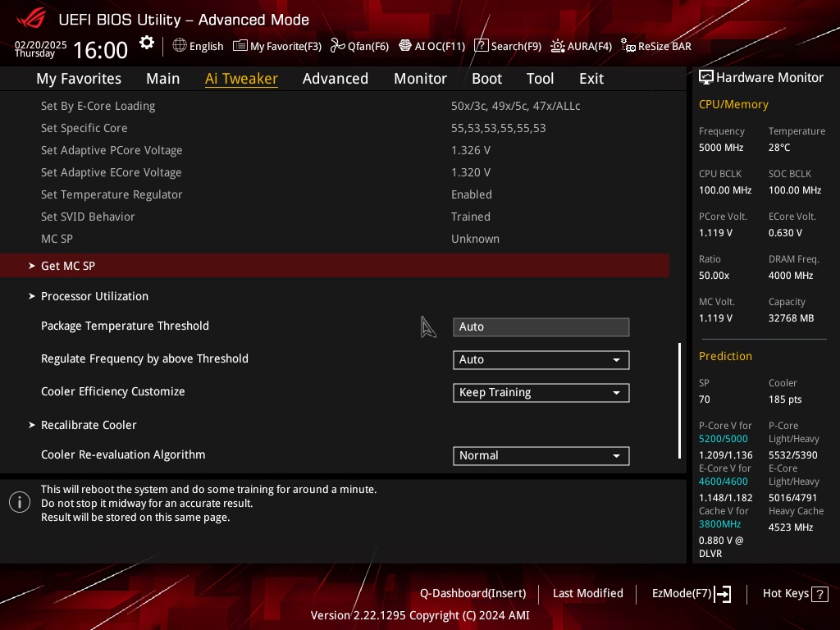The image size is (840, 630).
Task: Click the ROG logo icon
Action: [x=31, y=18]
